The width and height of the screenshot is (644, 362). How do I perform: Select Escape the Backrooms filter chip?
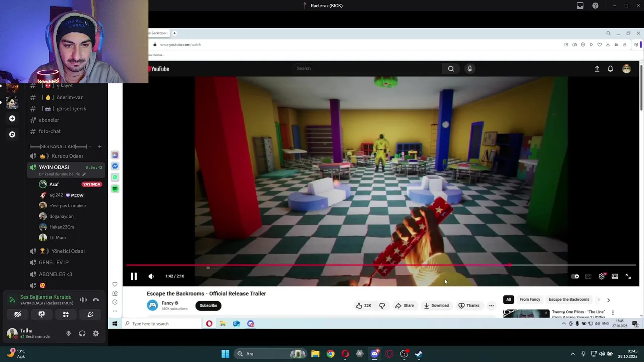tap(569, 300)
